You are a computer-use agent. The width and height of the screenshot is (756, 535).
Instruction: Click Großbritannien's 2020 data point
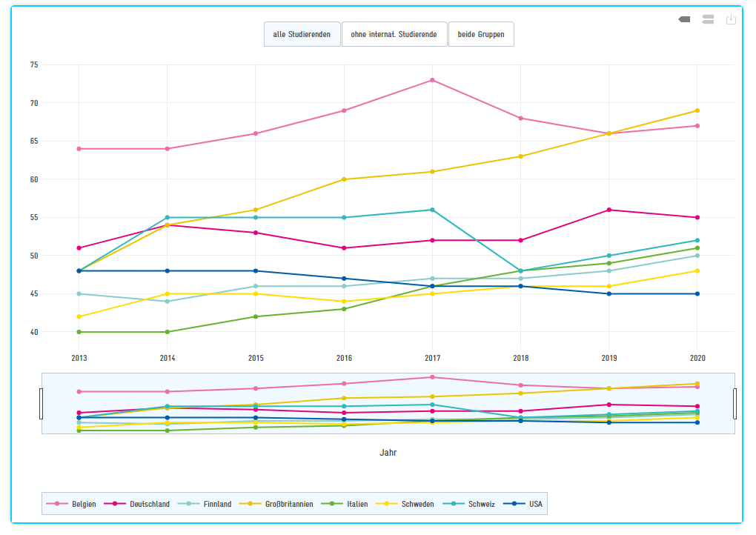pyautogui.click(x=697, y=110)
